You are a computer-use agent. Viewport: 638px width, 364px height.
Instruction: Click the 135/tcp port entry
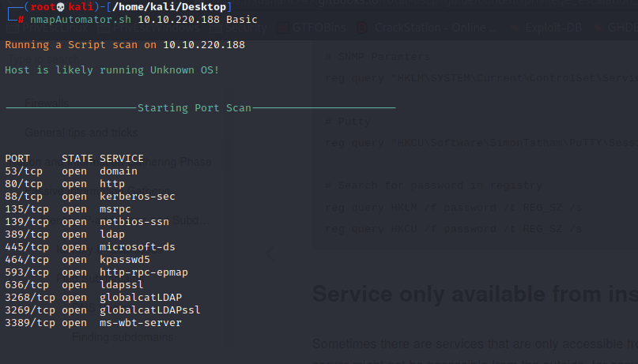click(x=27, y=209)
